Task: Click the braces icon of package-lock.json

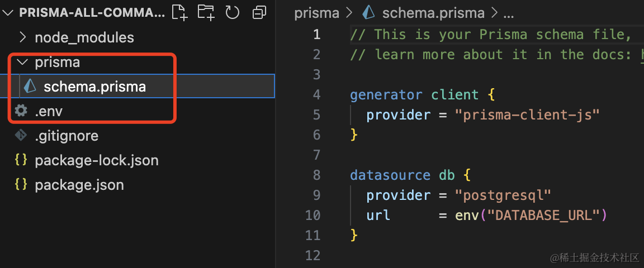Action: [x=21, y=160]
